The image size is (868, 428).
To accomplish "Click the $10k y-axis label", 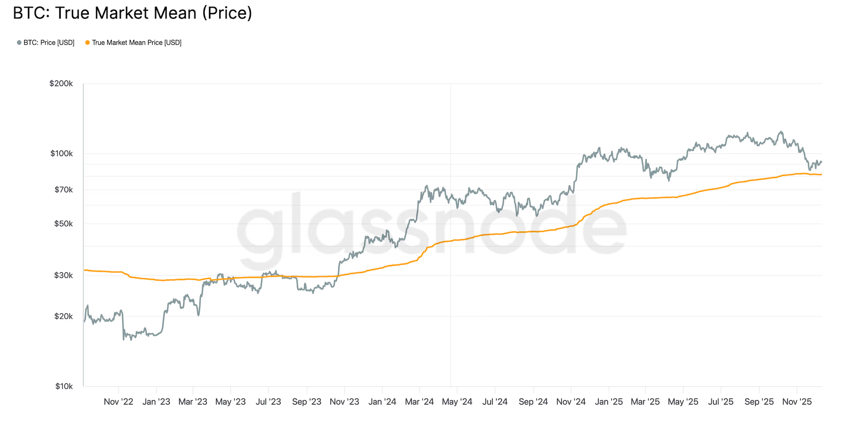I will (x=63, y=386).
